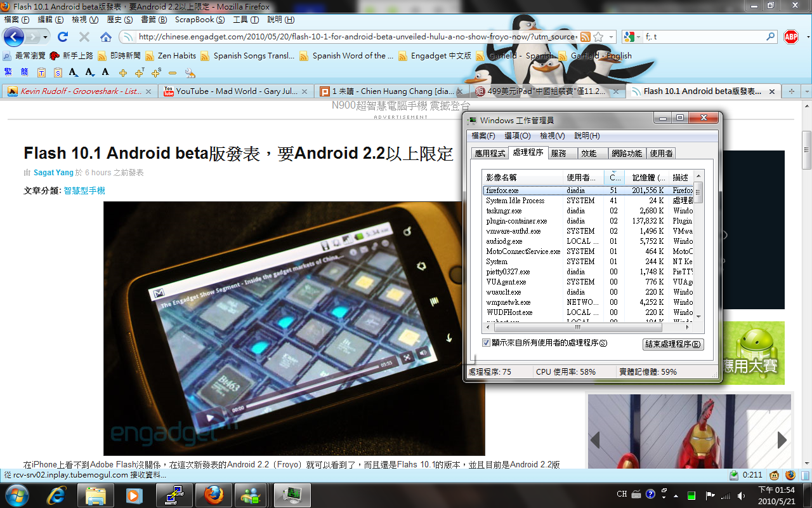Open the address bar history dropdown
The image size is (812, 508).
(x=612, y=37)
